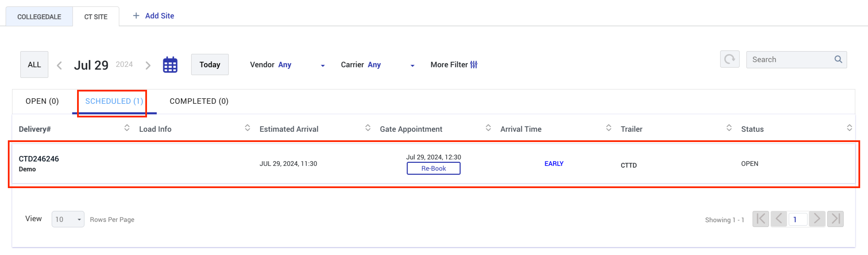Expand the Vendor Any dropdown

click(323, 65)
